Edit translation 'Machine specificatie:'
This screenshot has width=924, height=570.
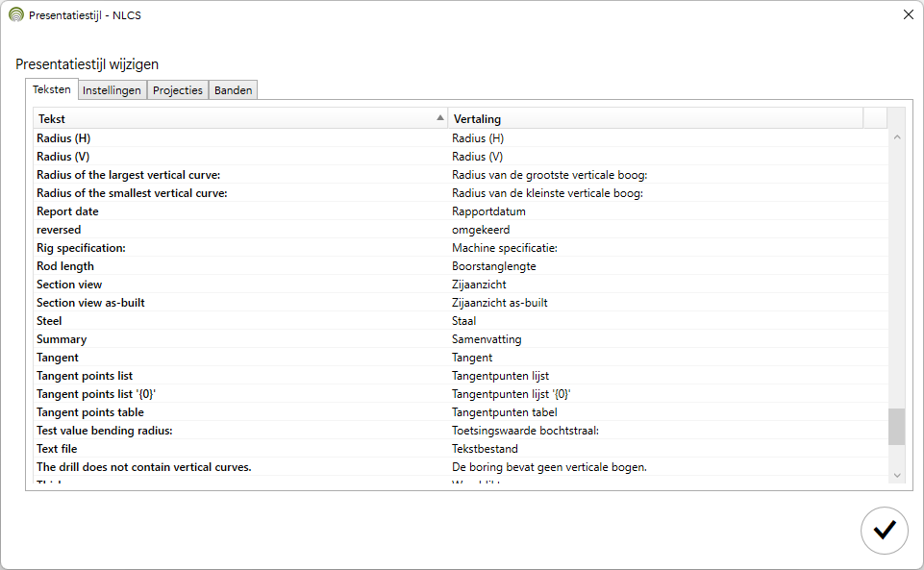tap(505, 248)
